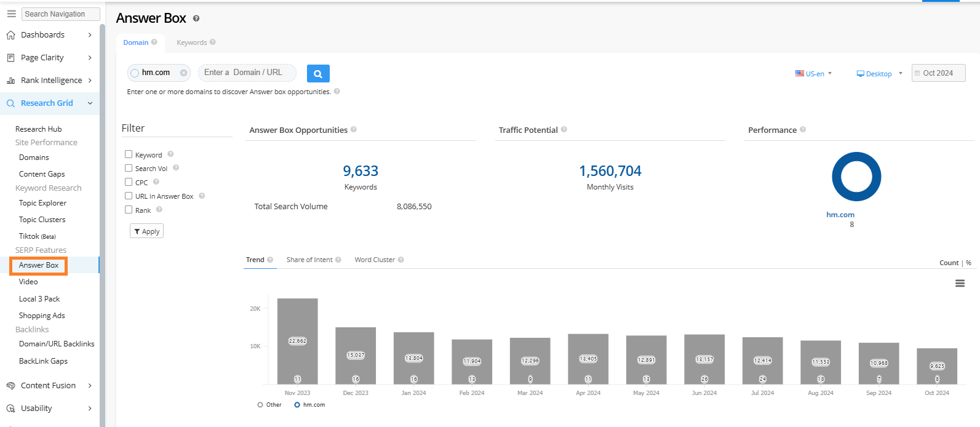This screenshot has width=980, height=427.
Task: Click the Enter a Domain / URL field
Action: pos(247,73)
